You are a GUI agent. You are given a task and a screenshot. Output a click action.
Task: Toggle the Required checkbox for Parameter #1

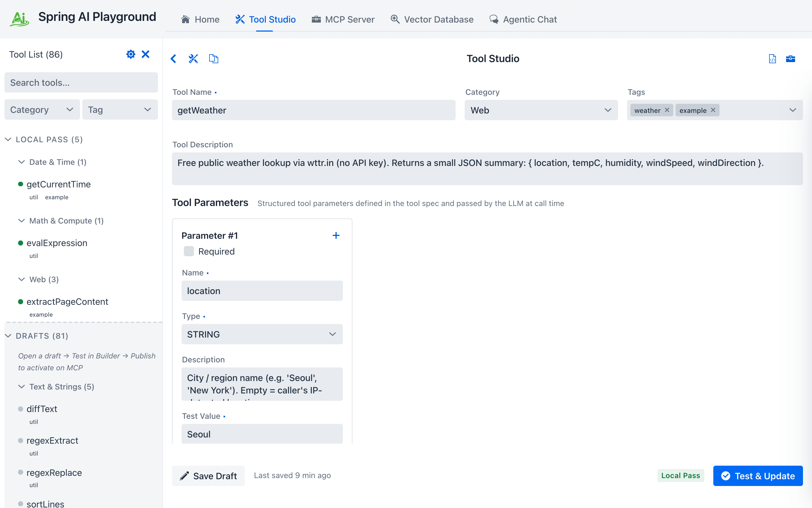[x=189, y=251]
